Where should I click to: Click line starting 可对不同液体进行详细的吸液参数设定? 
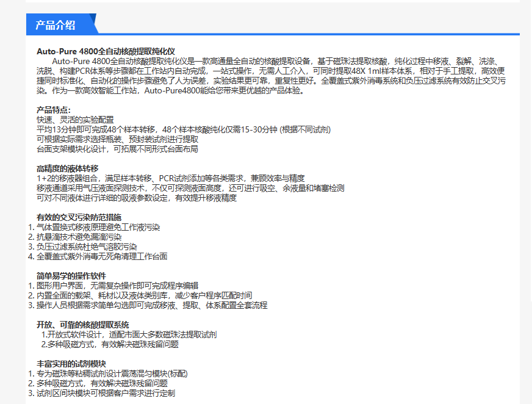(137, 198)
